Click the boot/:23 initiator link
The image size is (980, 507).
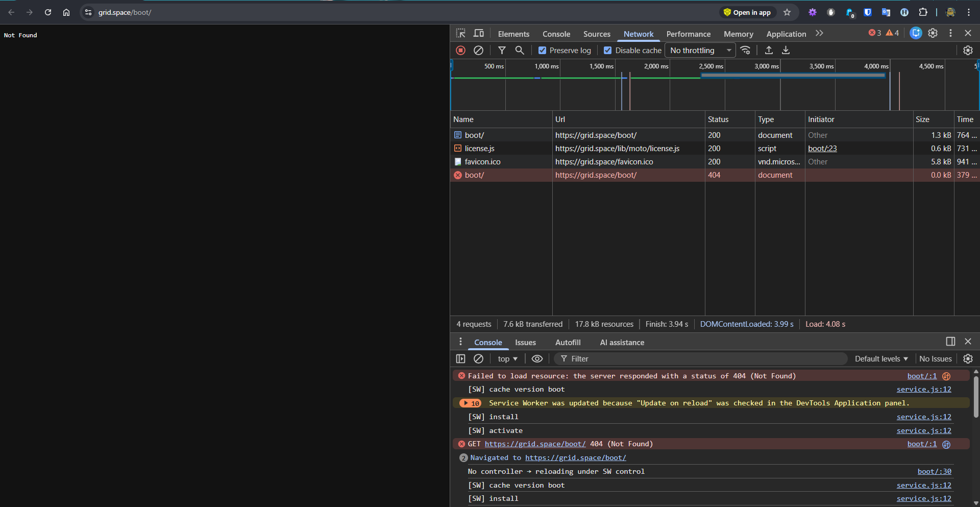point(822,148)
